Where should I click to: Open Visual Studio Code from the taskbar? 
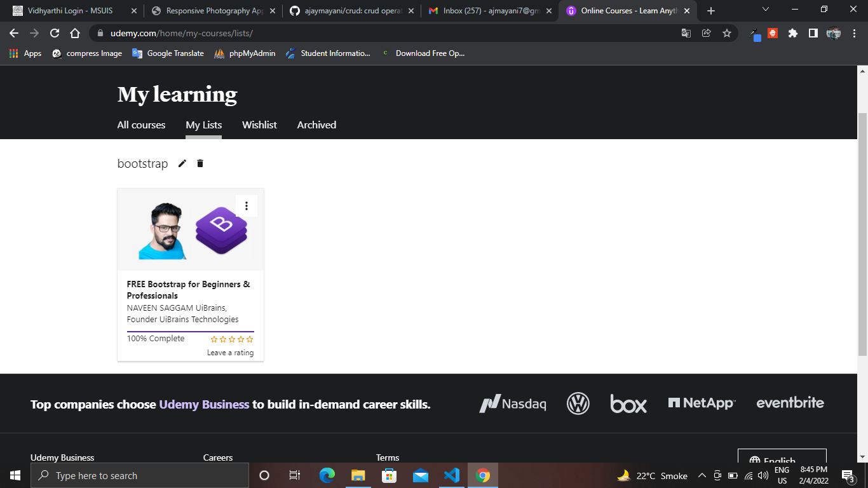click(x=452, y=475)
